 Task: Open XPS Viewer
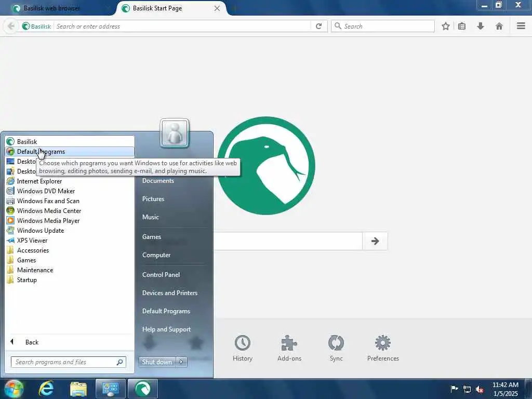click(x=70, y=240)
